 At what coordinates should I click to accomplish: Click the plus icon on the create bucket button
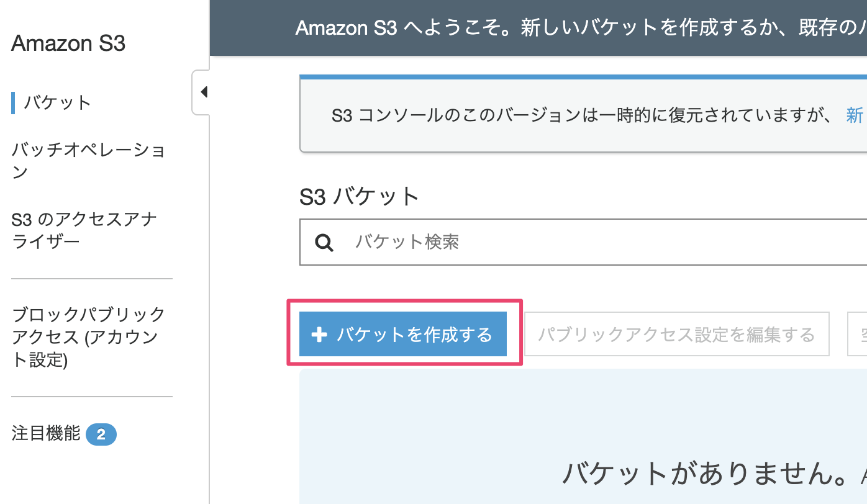coord(319,335)
